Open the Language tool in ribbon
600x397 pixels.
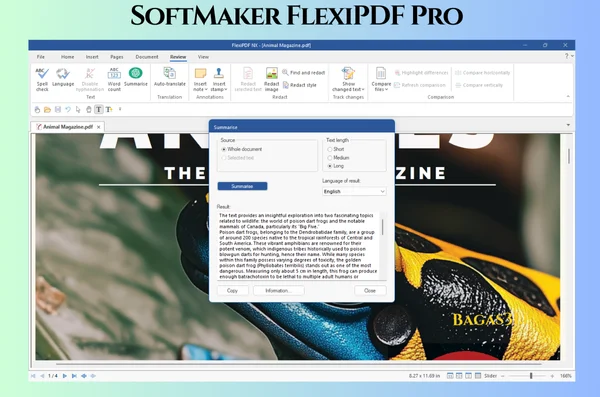coord(63,77)
